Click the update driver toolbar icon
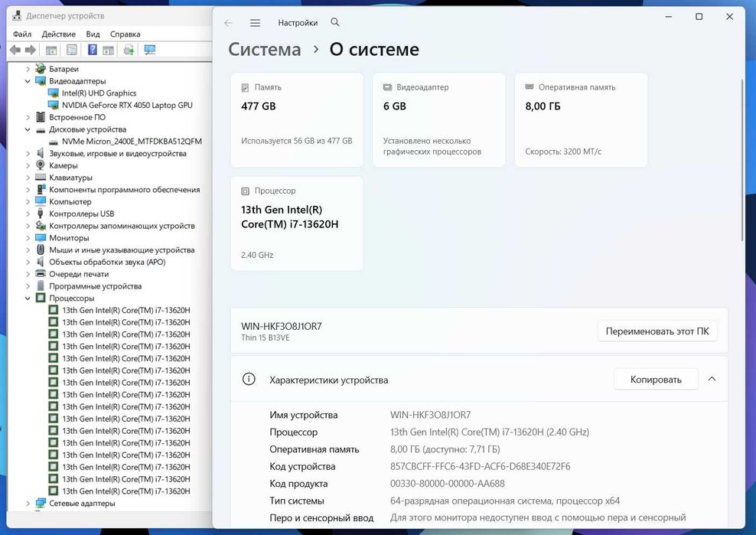This screenshot has width=756, height=535. 129,50
